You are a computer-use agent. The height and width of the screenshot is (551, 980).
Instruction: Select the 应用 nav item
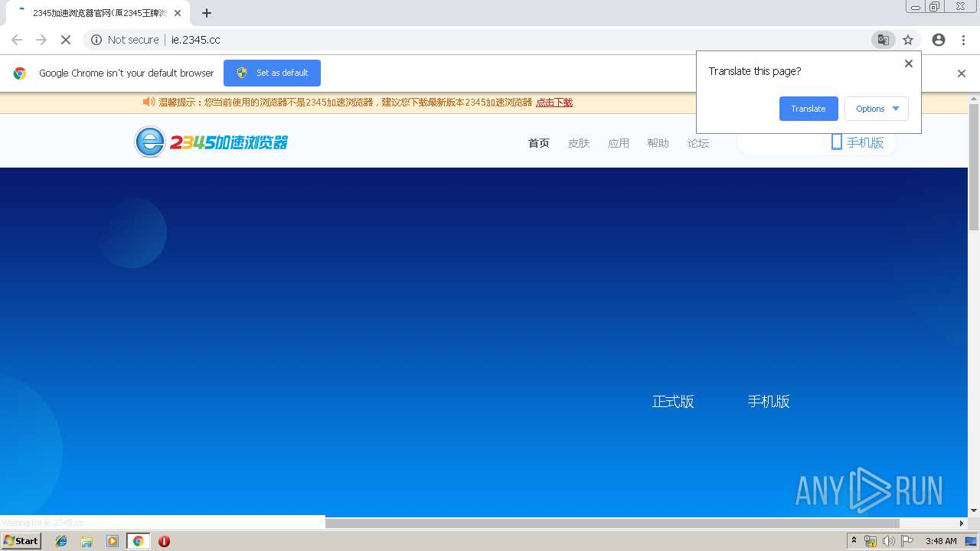pyautogui.click(x=619, y=143)
